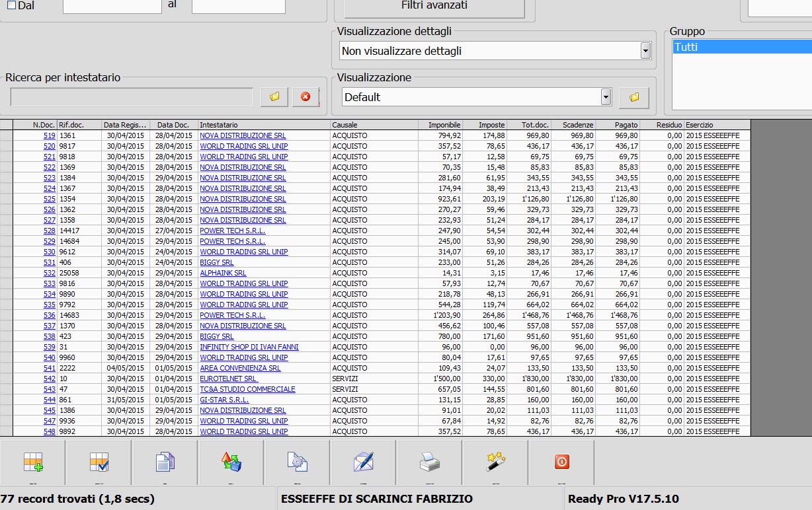The height and width of the screenshot is (510, 812).
Task: Click the table with blue checkmark icon
Action: pyautogui.click(x=99, y=462)
